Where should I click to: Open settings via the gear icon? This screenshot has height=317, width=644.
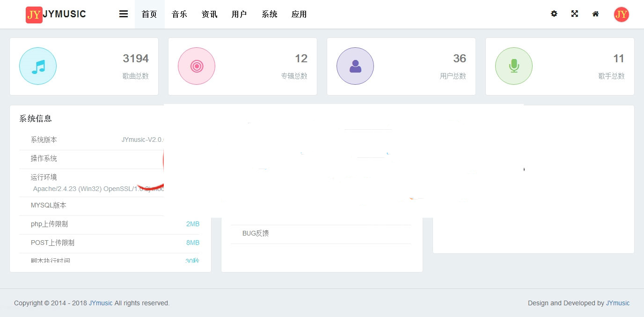[x=554, y=14]
